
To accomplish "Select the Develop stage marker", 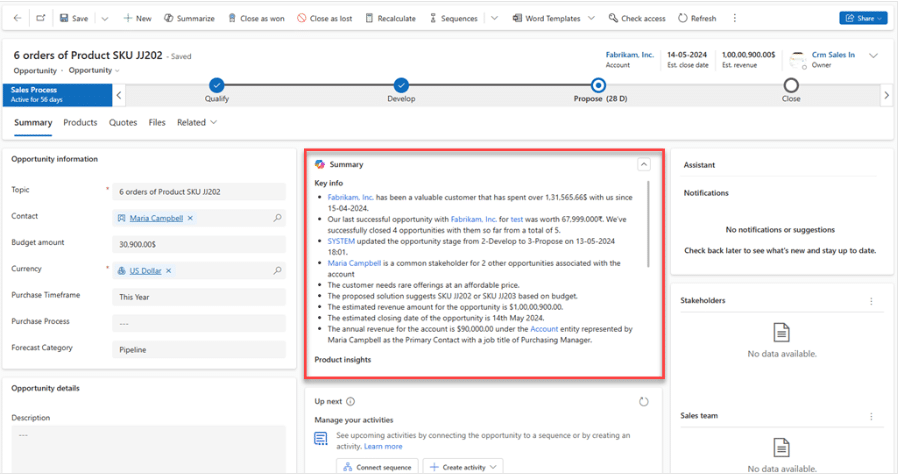I will (x=401, y=86).
